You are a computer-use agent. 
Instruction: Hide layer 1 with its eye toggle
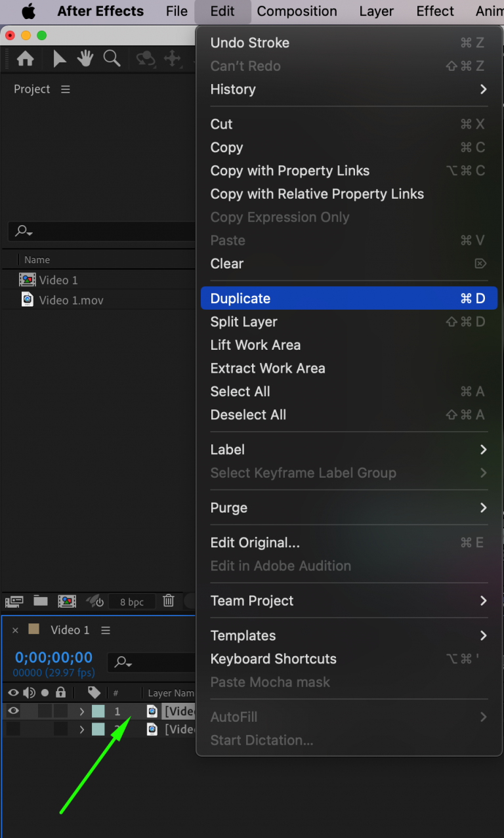tap(12, 711)
